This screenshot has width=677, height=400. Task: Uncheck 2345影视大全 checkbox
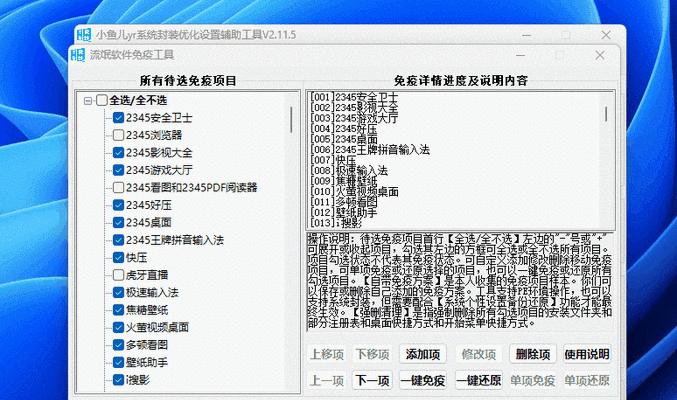[118, 152]
